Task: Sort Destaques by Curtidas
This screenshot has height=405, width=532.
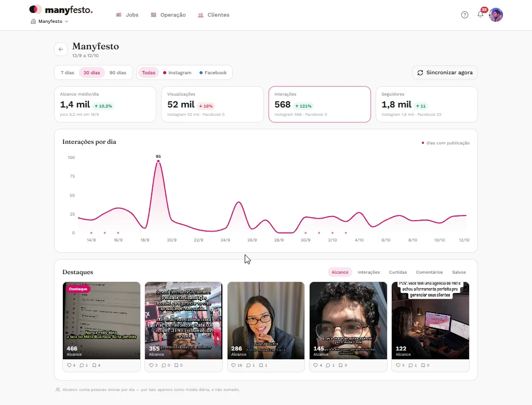Action: (398, 272)
